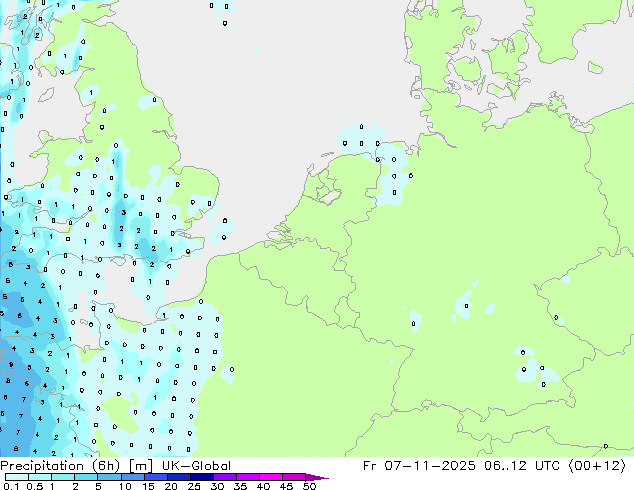Click the '0.5' legend value label
Image resolution: width=634 pixels, height=490 pixels.
35,486
